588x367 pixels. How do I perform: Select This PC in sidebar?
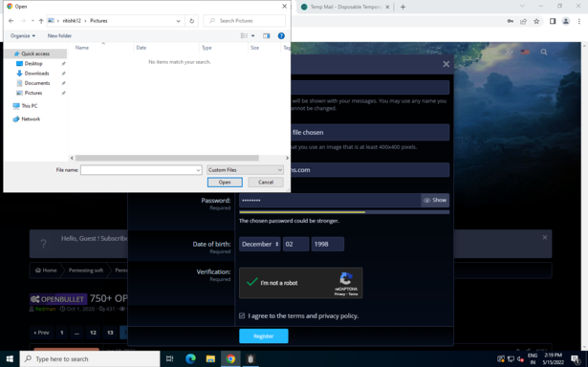coord(30,106)
